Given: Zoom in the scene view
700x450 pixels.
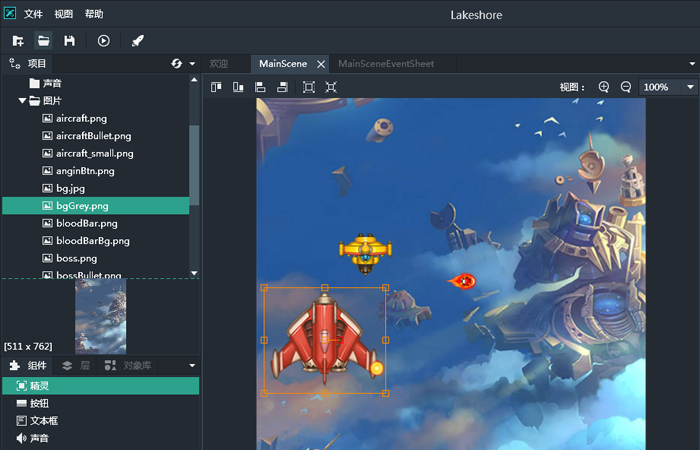Looking at the screenshot, I should [x=604, y=87].
